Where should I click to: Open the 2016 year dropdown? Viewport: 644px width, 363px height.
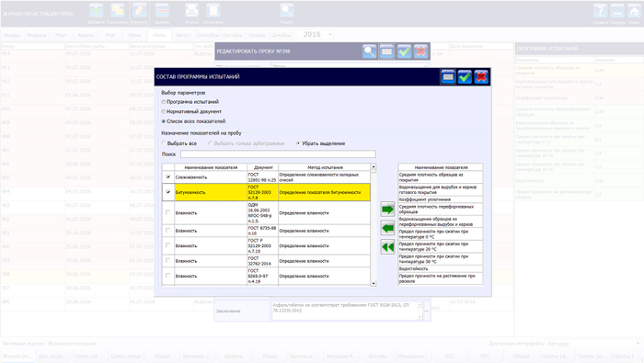click(x=329, y=34)
